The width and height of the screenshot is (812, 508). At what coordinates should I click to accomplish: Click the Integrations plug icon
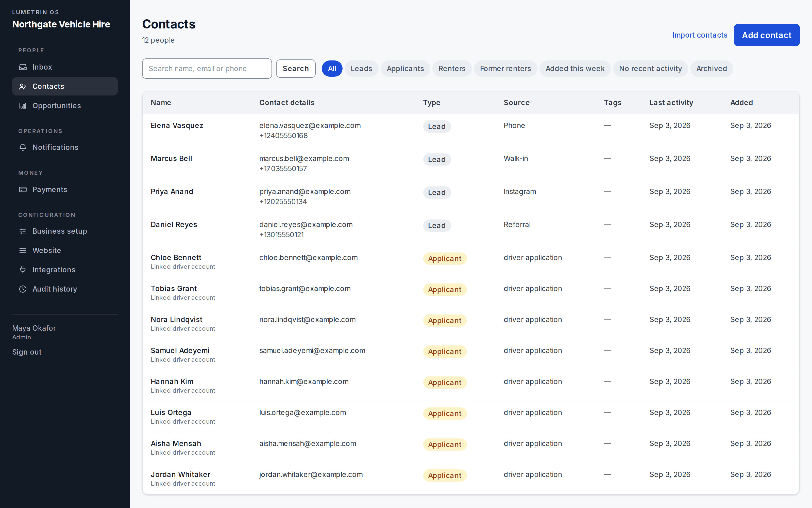point(23,270)
